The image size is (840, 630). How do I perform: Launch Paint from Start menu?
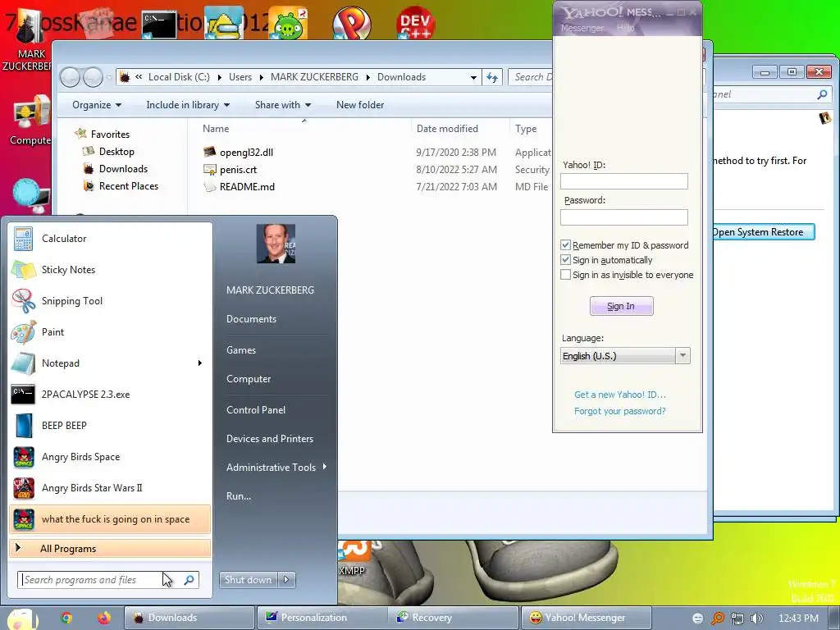[110, 332]
